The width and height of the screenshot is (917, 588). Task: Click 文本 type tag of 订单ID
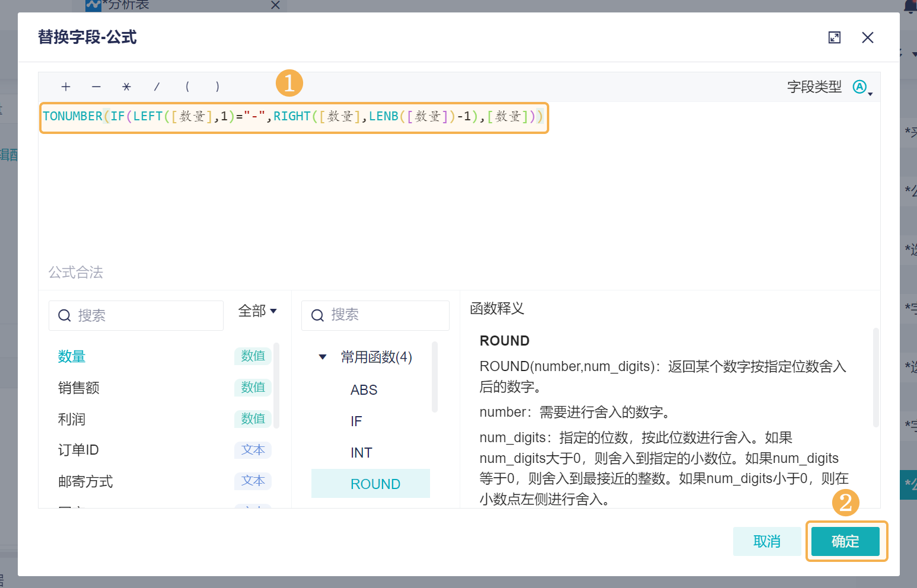[x=253, y=450]
